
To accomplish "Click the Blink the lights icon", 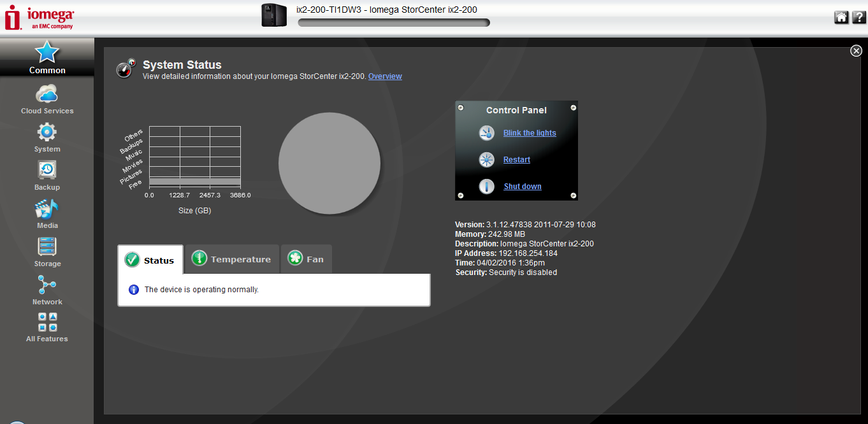I will coord(487,133).
